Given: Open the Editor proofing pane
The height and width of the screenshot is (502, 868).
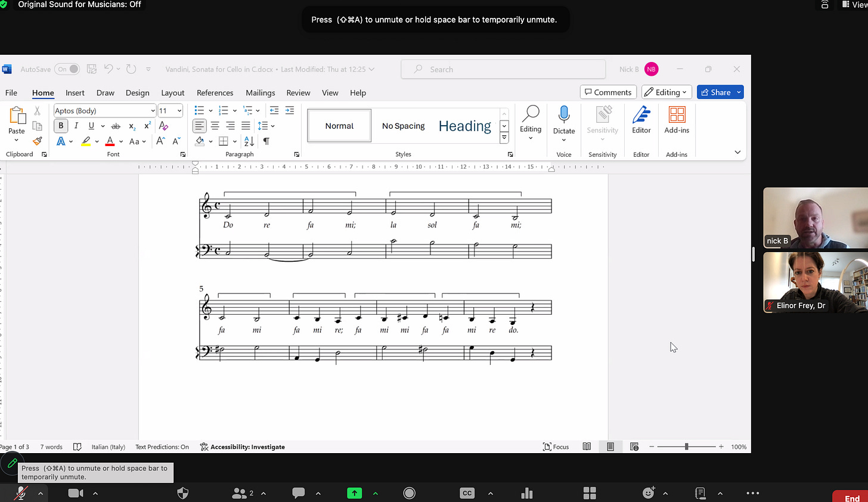Looking at the screenshot, I should coord(641,119).
